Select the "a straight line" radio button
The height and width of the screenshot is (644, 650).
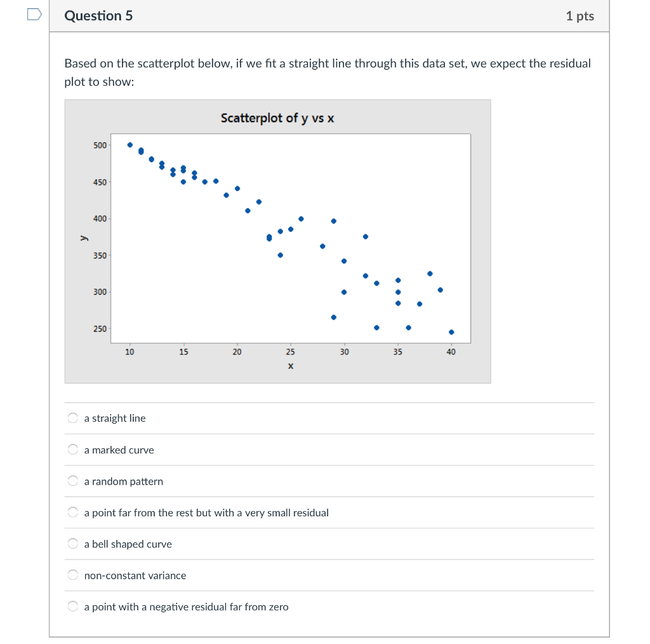click(x=72, y=417)
